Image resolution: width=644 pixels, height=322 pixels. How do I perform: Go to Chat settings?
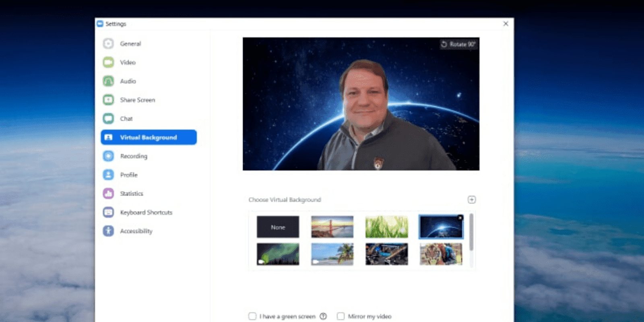[126, 118]
